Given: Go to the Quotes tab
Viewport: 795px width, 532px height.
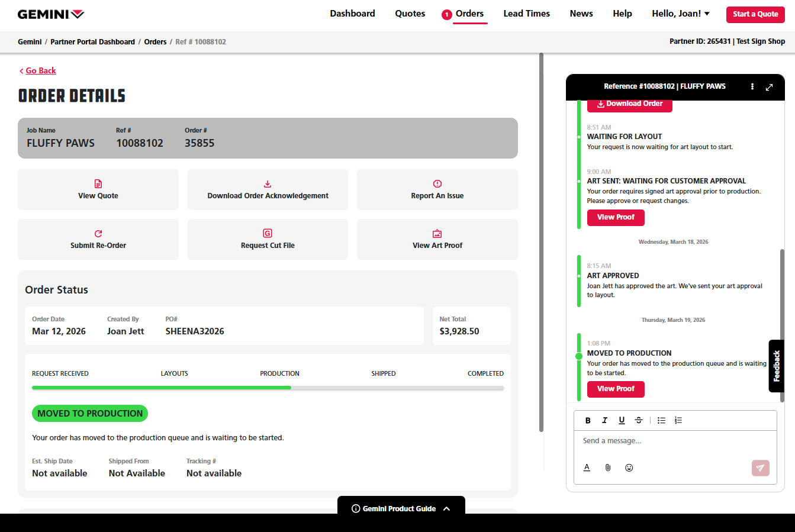Looking at the screenshot, I should click(410, 14).
